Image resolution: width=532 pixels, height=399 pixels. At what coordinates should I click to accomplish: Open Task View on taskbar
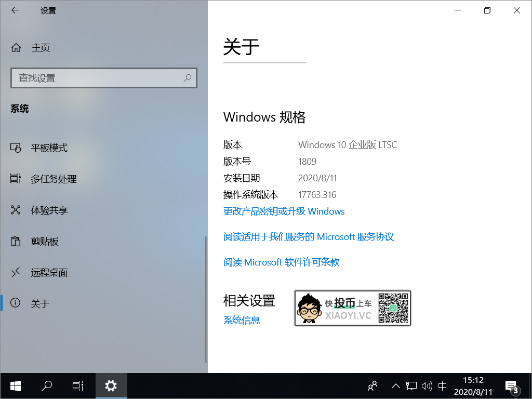[x=78, y=386]
